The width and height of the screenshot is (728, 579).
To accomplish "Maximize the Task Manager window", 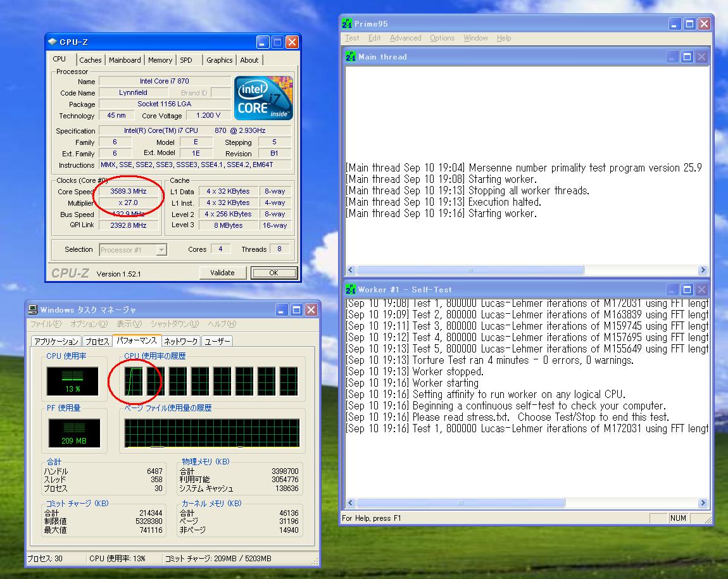I will (297, 309).
